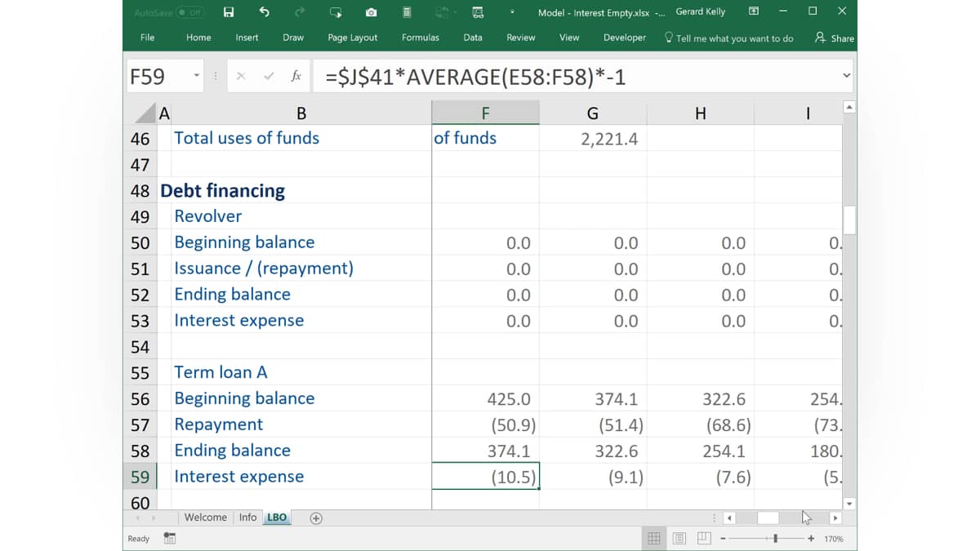Screen dimensions: 980x551
Task: Select the 'Total uses of funds' cell
Action: coord(247,138)
